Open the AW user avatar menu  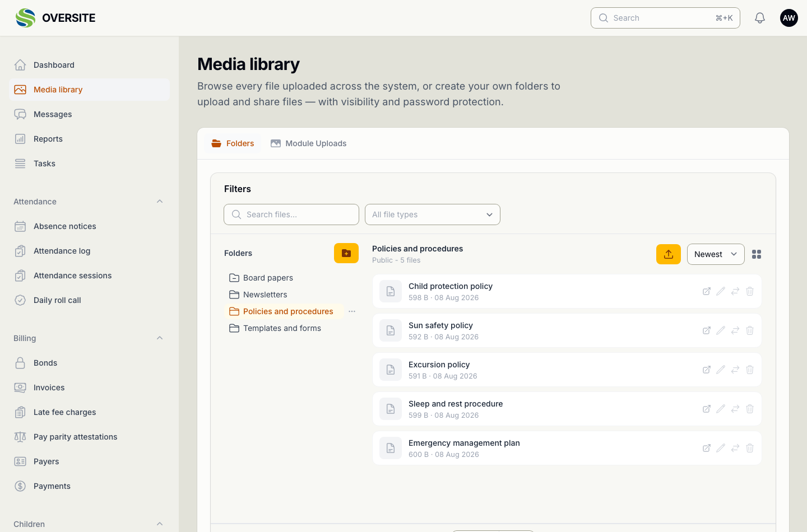click(789, 18)
